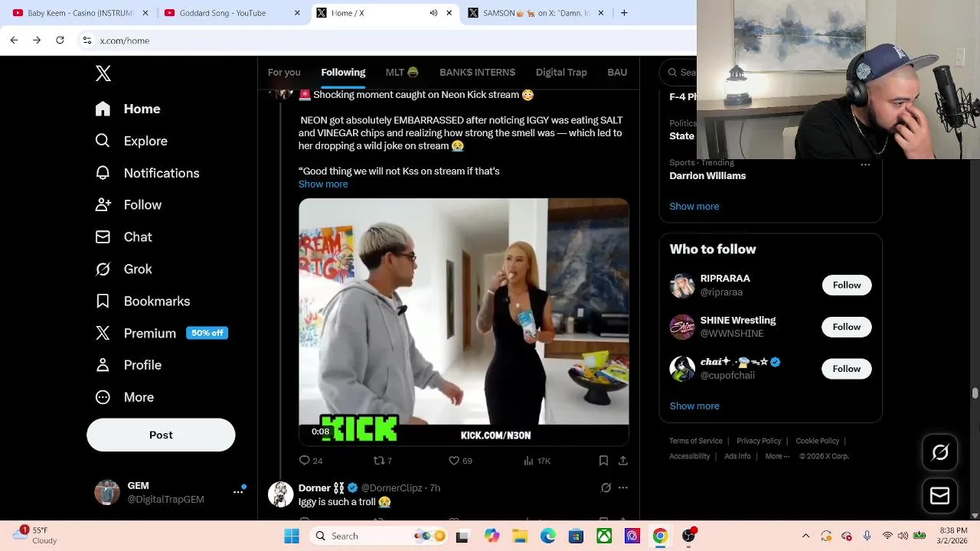This screenshot has width=980, height=551.
Task: Follow RIPRARAA
Action: coord(847,285)
